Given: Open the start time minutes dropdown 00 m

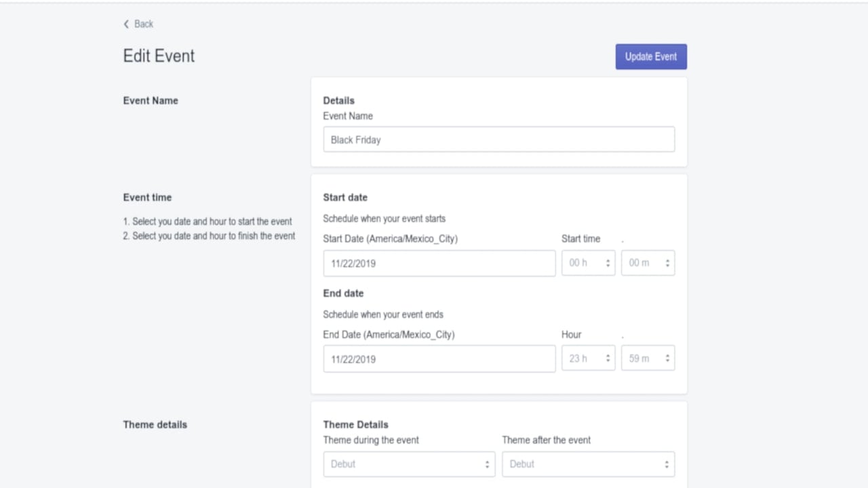Looking at the screenshot, I should 648,263.
